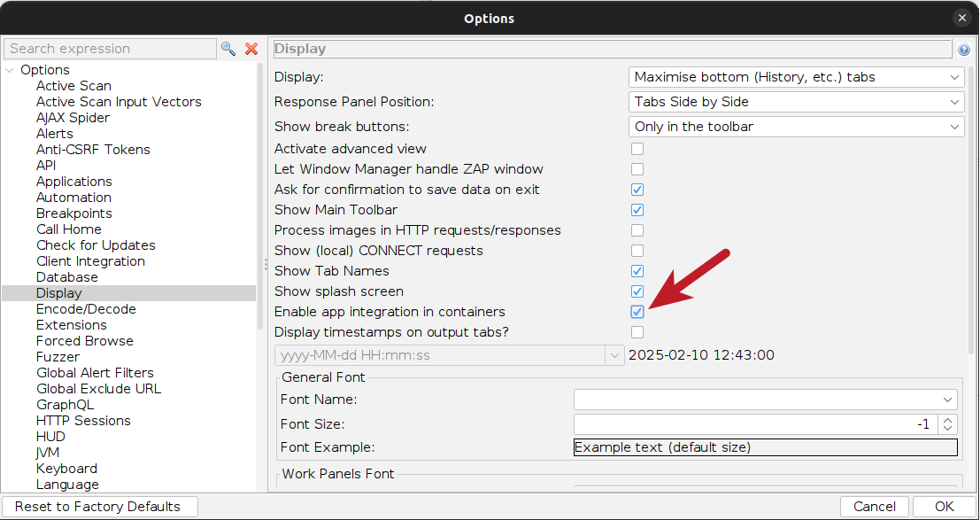
Task: Select Fuzzer in the tree
Action: [x=58, y=357]
